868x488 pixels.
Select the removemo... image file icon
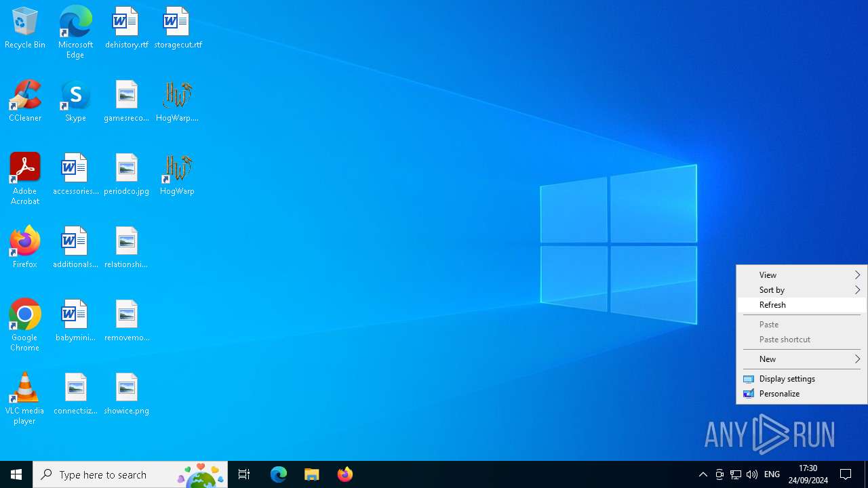[x=126, y=321]
